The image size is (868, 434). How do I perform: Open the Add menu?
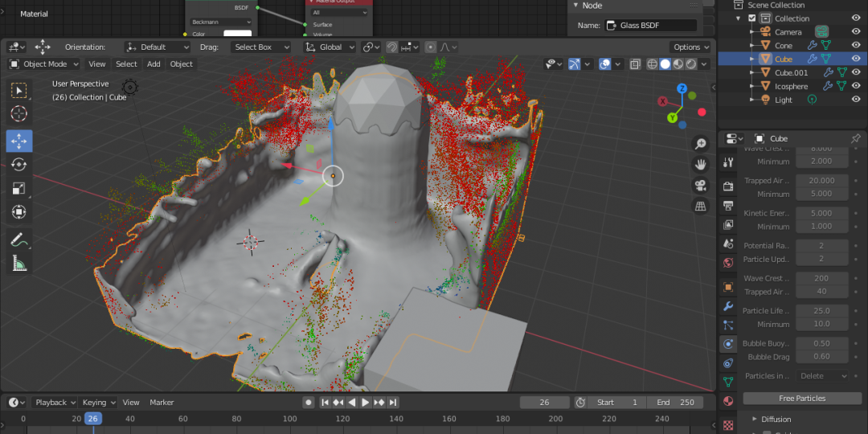coord(154,64)
